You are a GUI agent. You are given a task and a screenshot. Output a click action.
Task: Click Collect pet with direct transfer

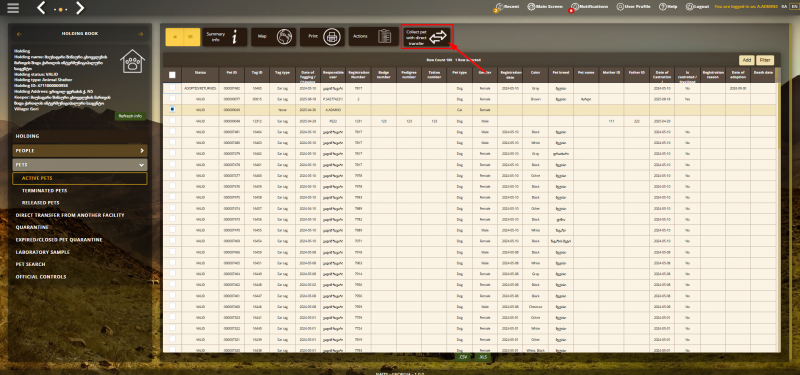tap(427, 37)
